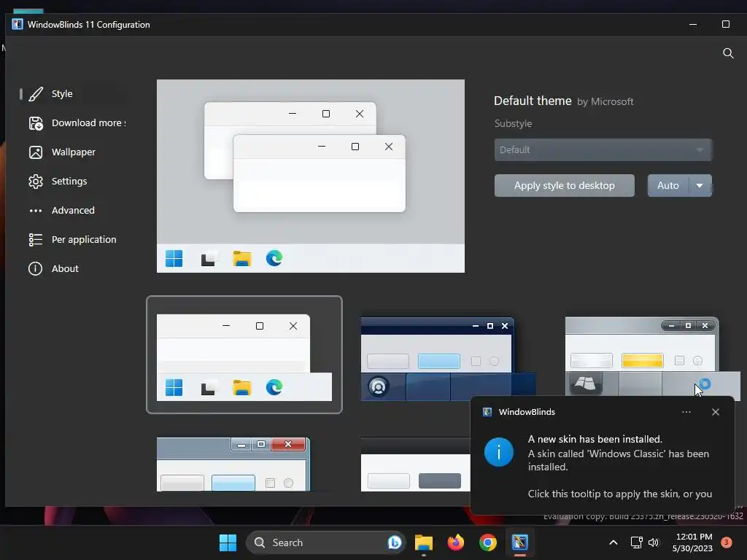Select the default Windows 11 skin thumbnail

(x=244, y=355)
